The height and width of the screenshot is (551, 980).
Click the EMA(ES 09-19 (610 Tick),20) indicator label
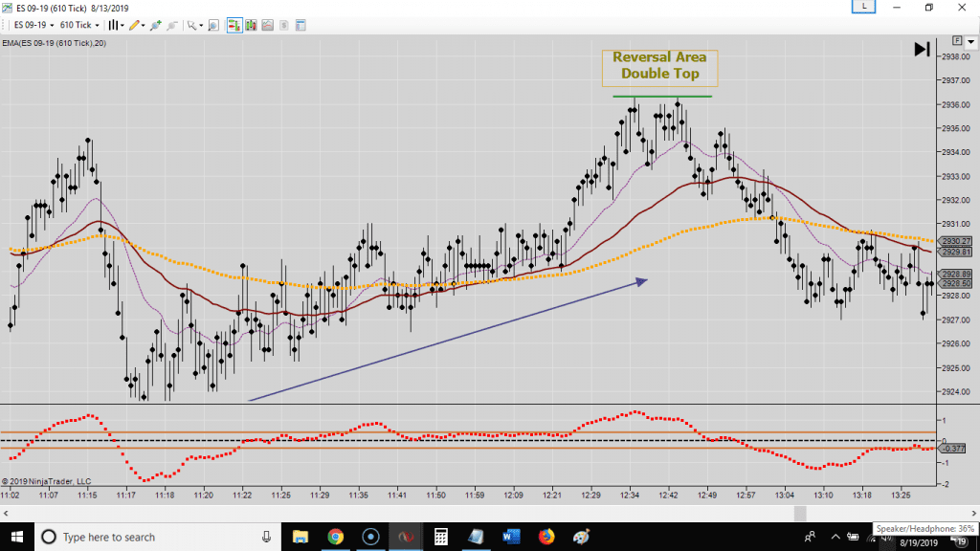point(55,43)
